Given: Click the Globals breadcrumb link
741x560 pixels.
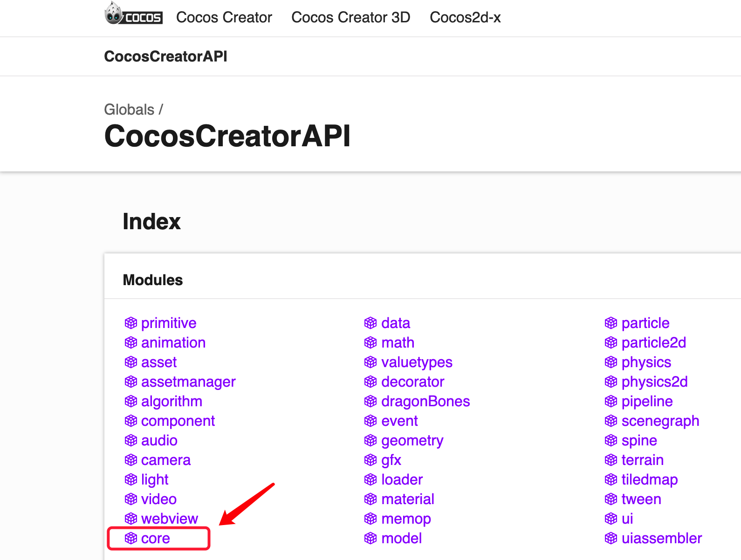Looking at the screenshot, I should [x=129, y=109].
